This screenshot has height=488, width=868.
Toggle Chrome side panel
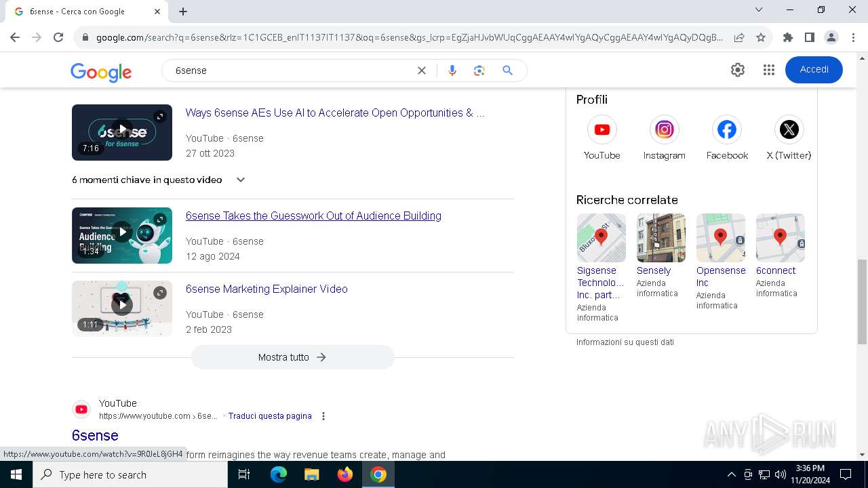809,37
